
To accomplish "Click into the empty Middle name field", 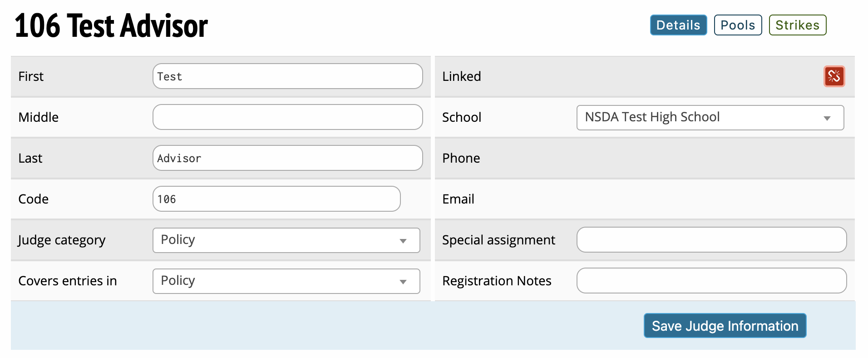I will 287,117.
